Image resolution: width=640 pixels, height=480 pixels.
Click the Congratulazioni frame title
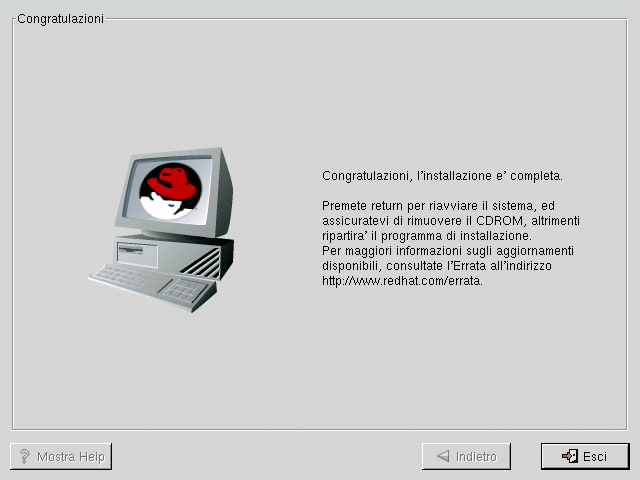[x=60, y=18]
